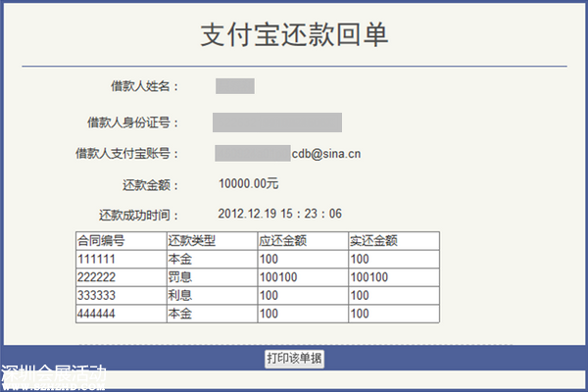Click the label 还款金额：
Screen dimensions: 588x392
[x=151, y=185]
